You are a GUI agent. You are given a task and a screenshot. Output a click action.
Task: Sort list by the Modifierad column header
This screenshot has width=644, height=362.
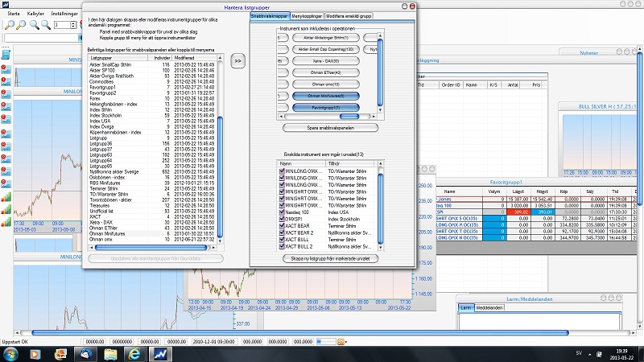point(188,58)
